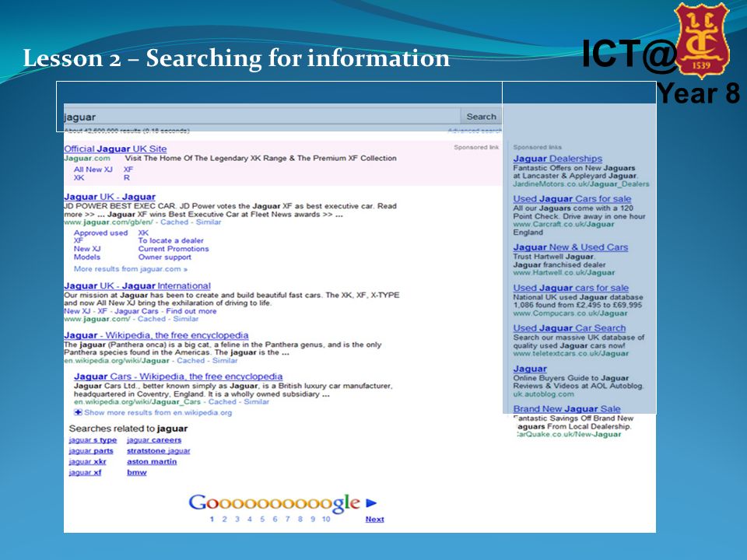
Task: Open Jaguar Dealerships sponsored link
Action: point(557,159)
